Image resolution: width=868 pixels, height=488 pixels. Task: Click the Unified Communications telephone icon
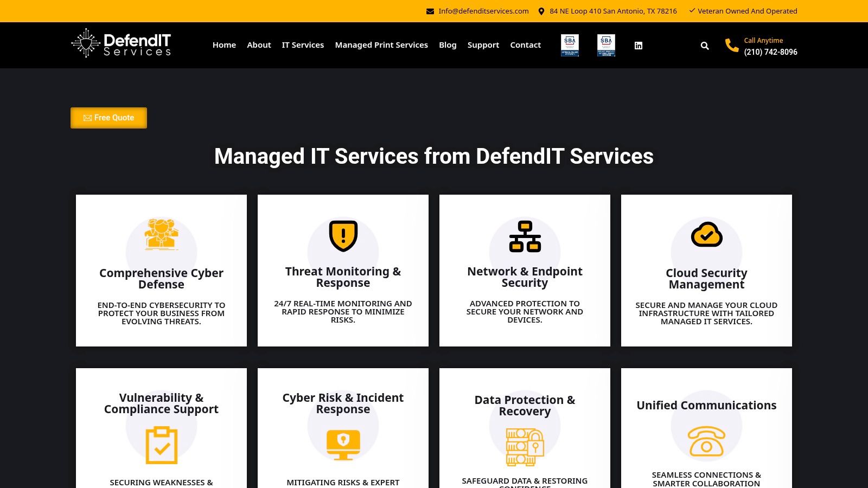(706, 441)
